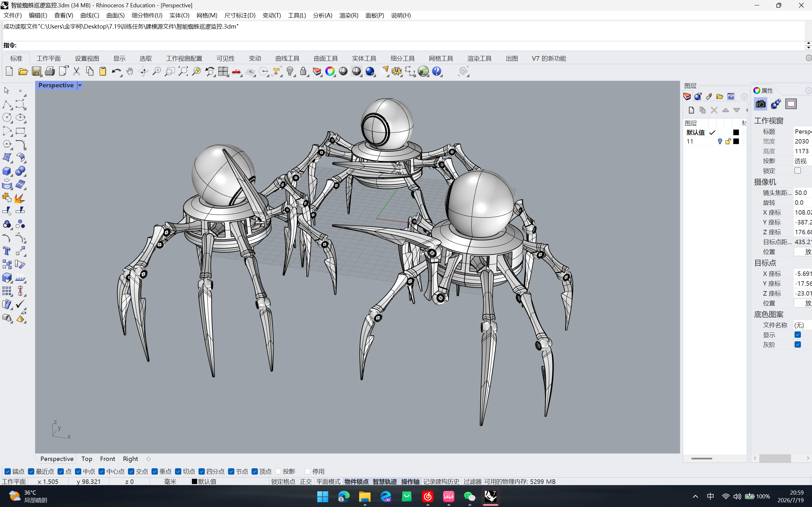Image resolution: width=812 pixels, height=507 pixels.
Task: Open the 投影 projection dropdown
Action: click(x=802, y=161)
